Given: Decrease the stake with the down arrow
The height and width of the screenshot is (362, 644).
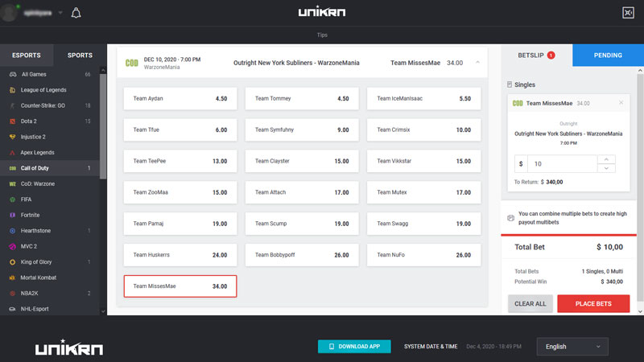Looking at the screenshot, I should point(606,168).
